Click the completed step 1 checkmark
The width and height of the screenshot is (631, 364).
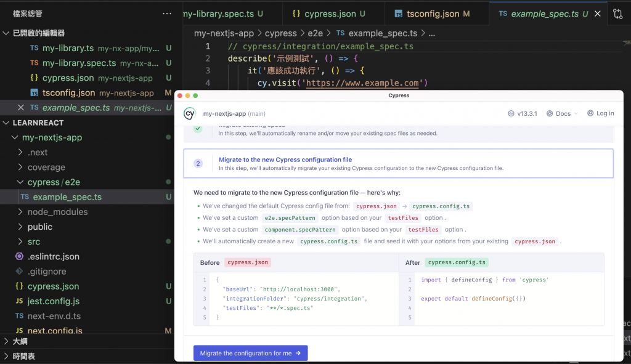coord(198,128)
